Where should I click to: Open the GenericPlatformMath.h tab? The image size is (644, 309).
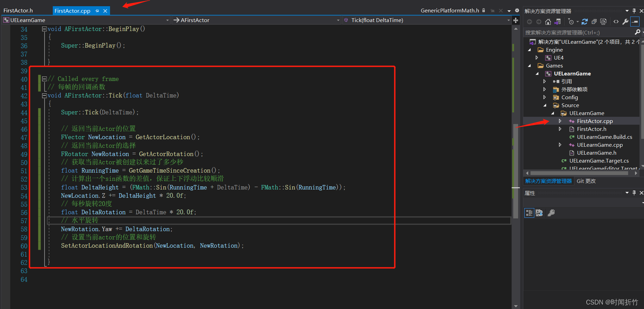(x=450, y=11)
